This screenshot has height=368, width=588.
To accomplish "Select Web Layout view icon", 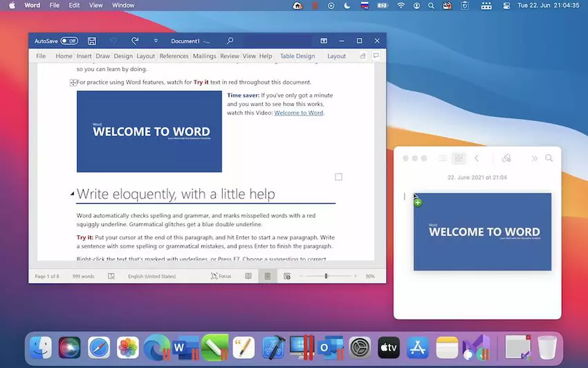I will coord(286,276).
